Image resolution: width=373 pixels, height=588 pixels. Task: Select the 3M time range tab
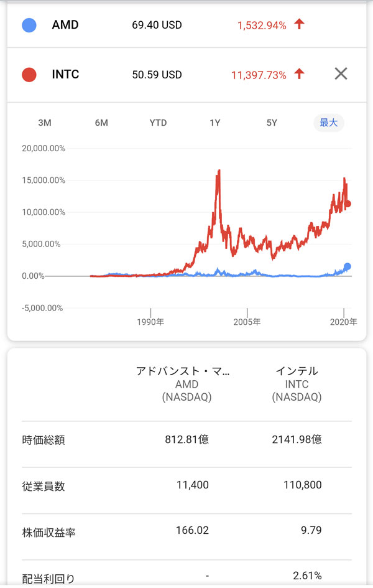[x=45, y=123]
